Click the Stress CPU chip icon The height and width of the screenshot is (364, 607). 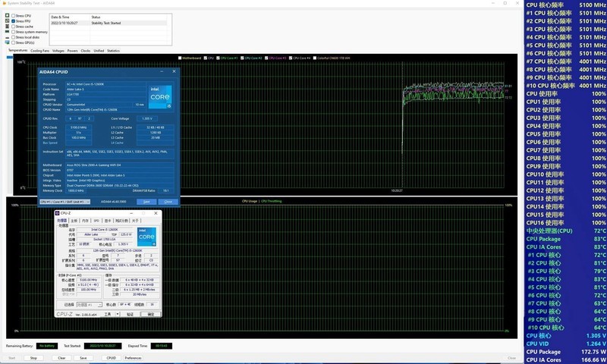(8, 15)
